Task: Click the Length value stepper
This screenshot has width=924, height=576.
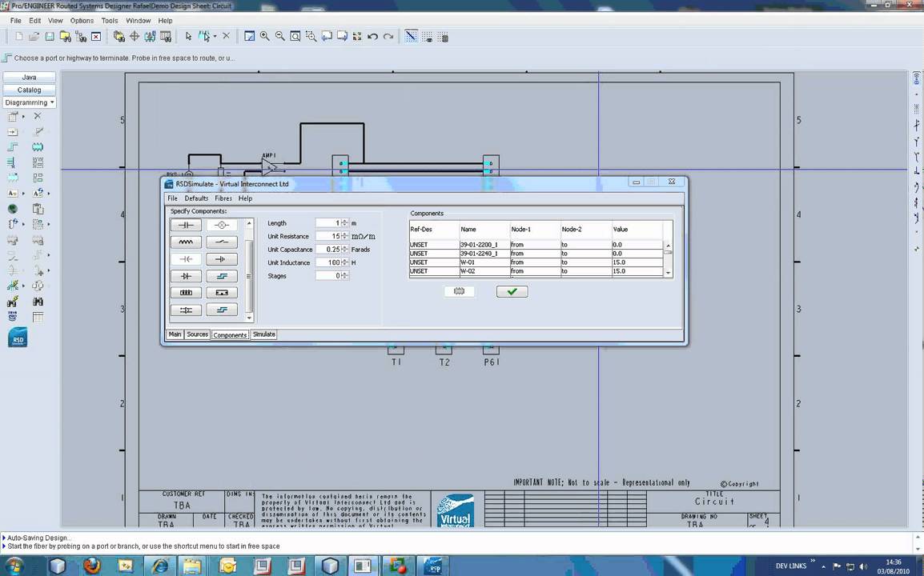Action: tap(345, 223)
